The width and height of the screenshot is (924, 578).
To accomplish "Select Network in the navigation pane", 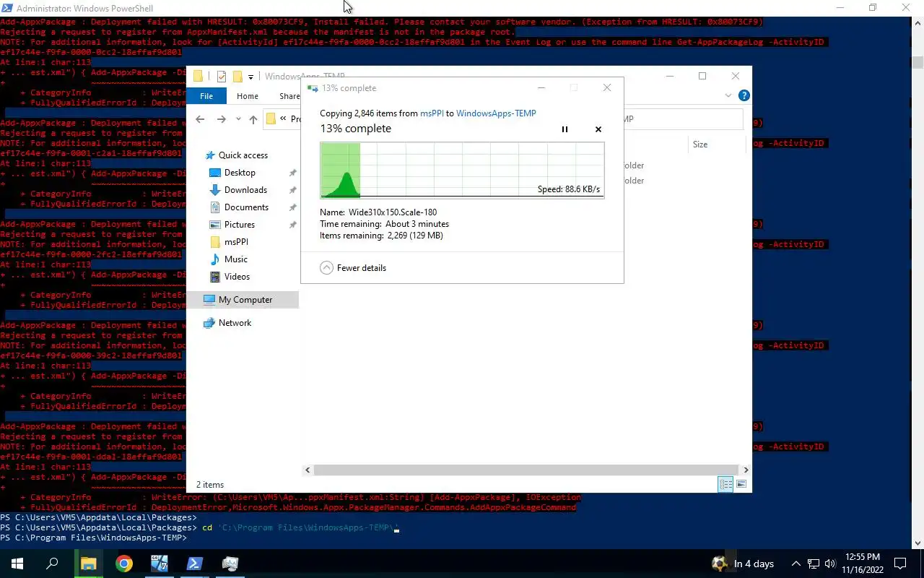I will 235,323.
